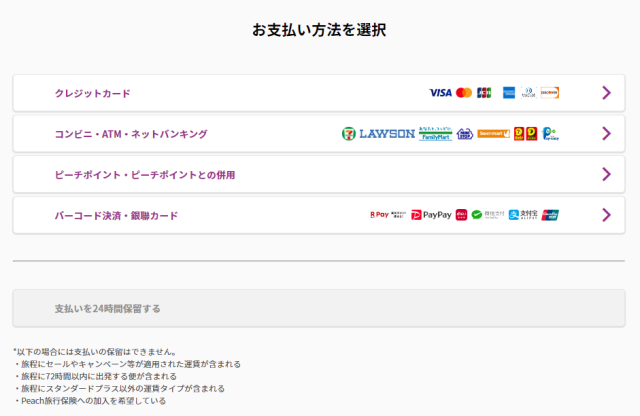The height and width of the screenshot is (416, 640).
Task: Click the VISA card logo
Action: 440,93
